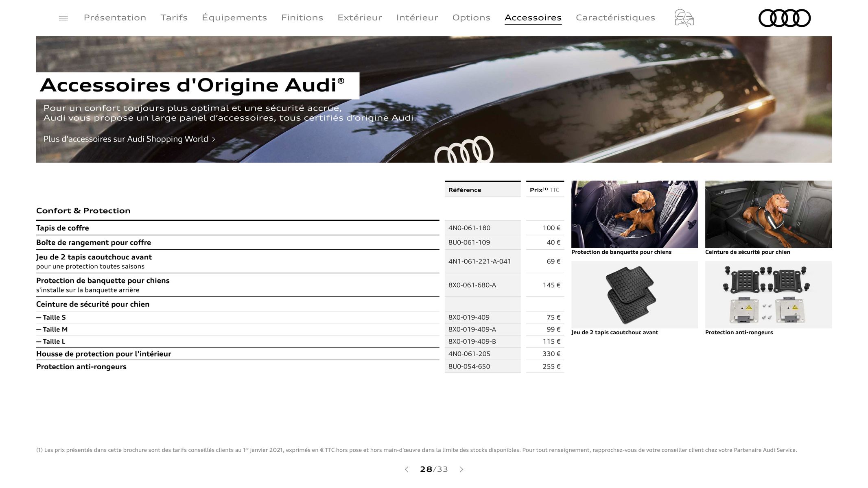The height and width of the screenshot is (488, 868).
Task: Open Ceinture de sécurité pour chien photo
Action: tap(768, 214)
